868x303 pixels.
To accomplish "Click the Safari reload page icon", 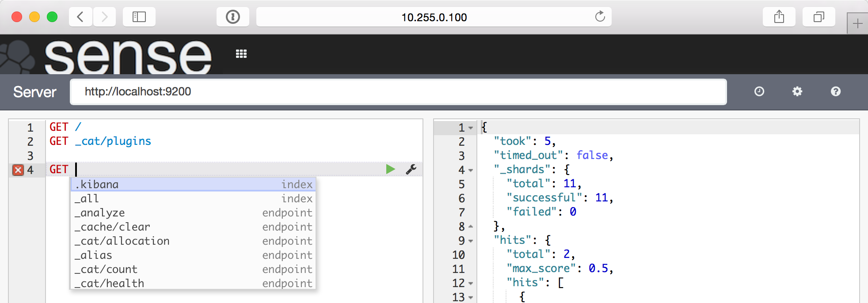I will point(600,17).
